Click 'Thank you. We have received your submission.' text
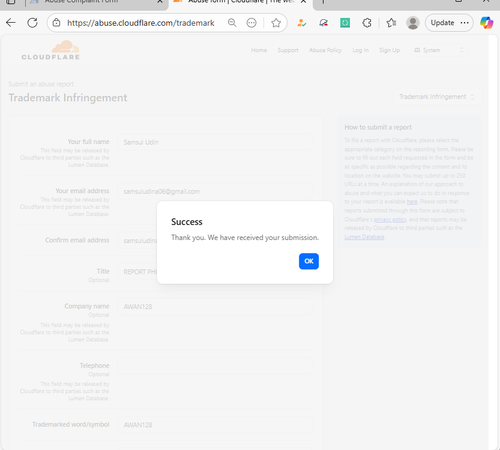500x450 pixels. tap(245, 238)
